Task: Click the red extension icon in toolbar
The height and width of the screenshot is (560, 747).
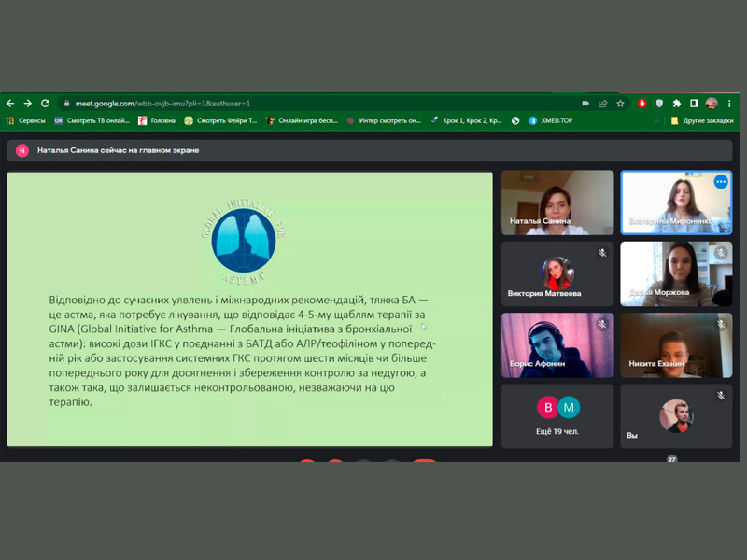Action: pyautogui.click(x=642, y=104)
